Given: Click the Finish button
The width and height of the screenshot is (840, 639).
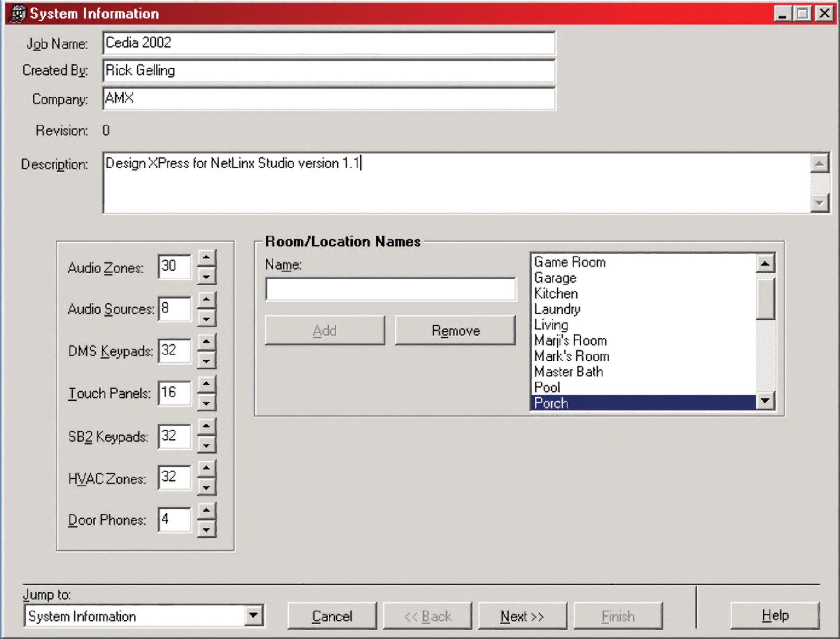Looking at the screenshot, I should (x=618, y=616).
